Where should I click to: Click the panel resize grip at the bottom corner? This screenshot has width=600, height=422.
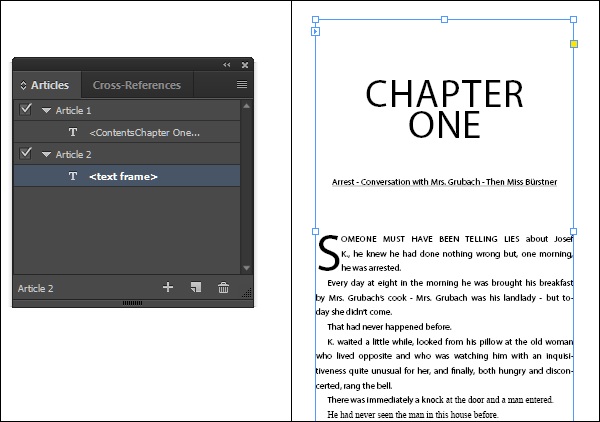pyautogui.click(x=247, y=293)
